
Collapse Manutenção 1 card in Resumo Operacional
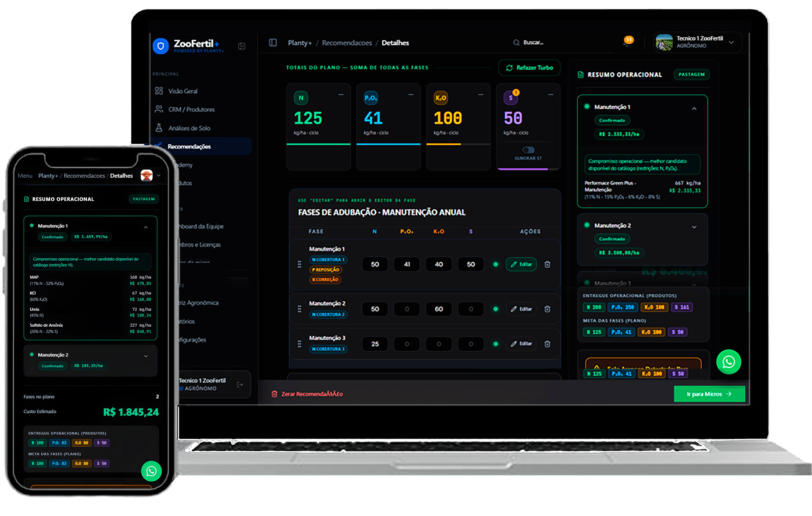tap(694, 109)
